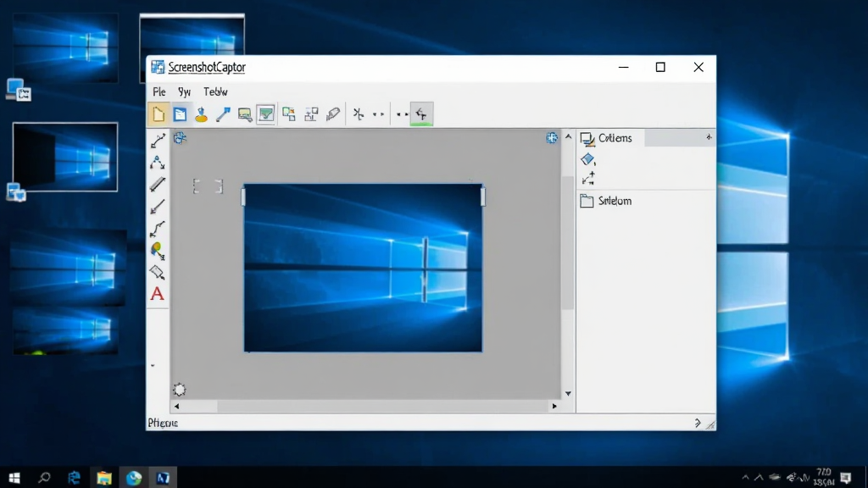Expand the chevron in the status bar
This screenshot has width=868, height=488.
pyautogui.click(x=698, y=424)
